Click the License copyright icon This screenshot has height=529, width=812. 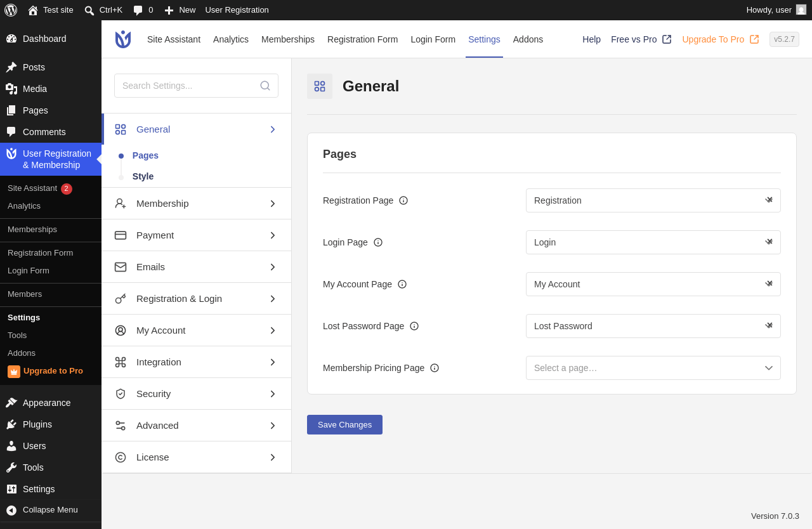click(121, 457)
